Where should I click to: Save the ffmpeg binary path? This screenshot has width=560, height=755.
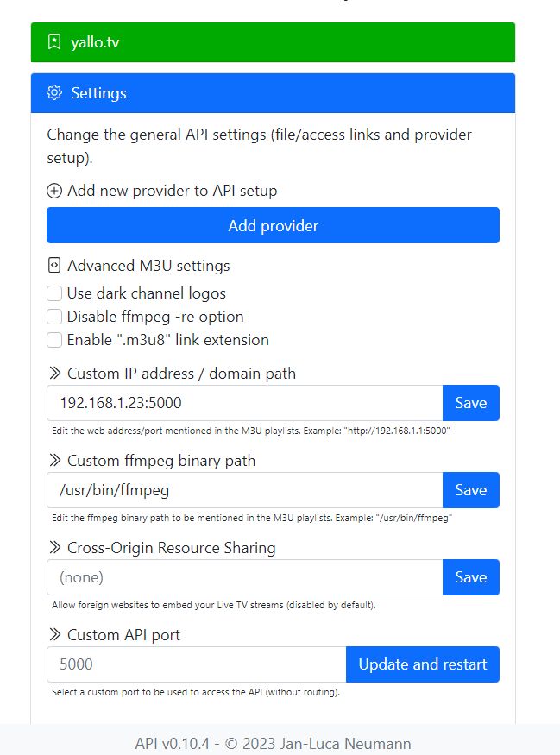coord(471,490)
